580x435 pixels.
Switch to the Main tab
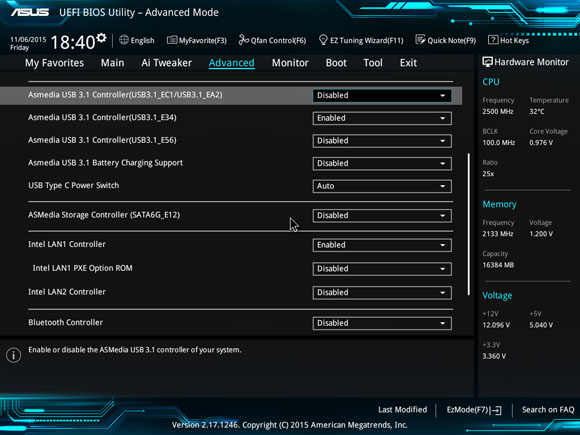click(x=112, y=63)
